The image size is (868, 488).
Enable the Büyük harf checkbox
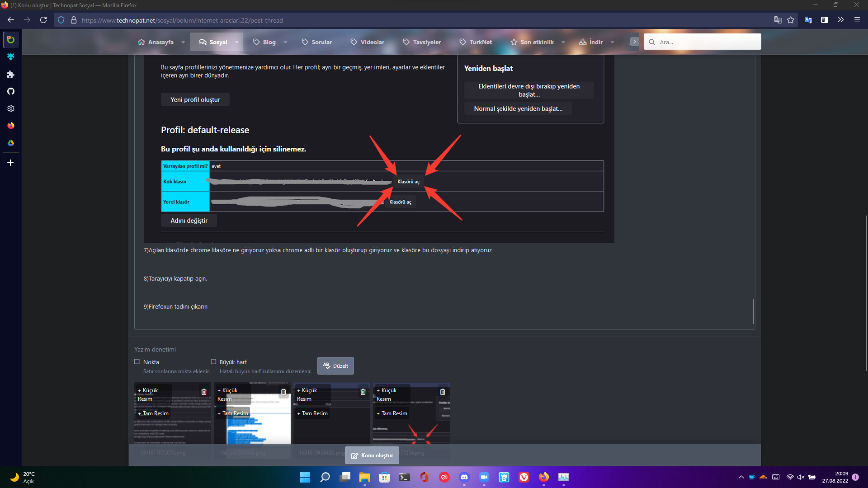tap(213, 361)
